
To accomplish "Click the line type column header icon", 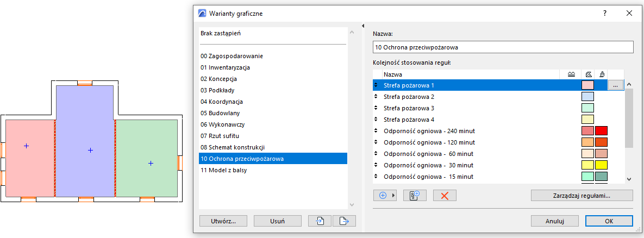I will (x=571, y=74).
